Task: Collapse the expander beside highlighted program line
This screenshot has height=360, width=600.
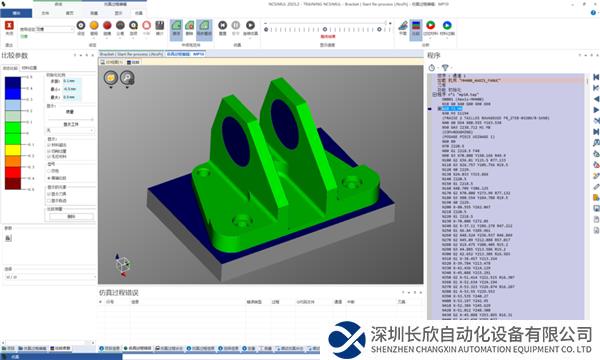Action: 440,109
